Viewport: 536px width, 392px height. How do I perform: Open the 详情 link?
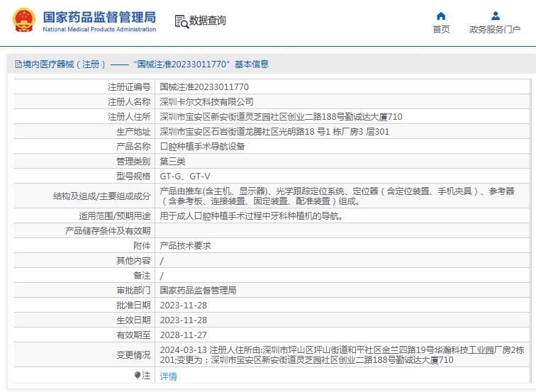coord(169,376)
